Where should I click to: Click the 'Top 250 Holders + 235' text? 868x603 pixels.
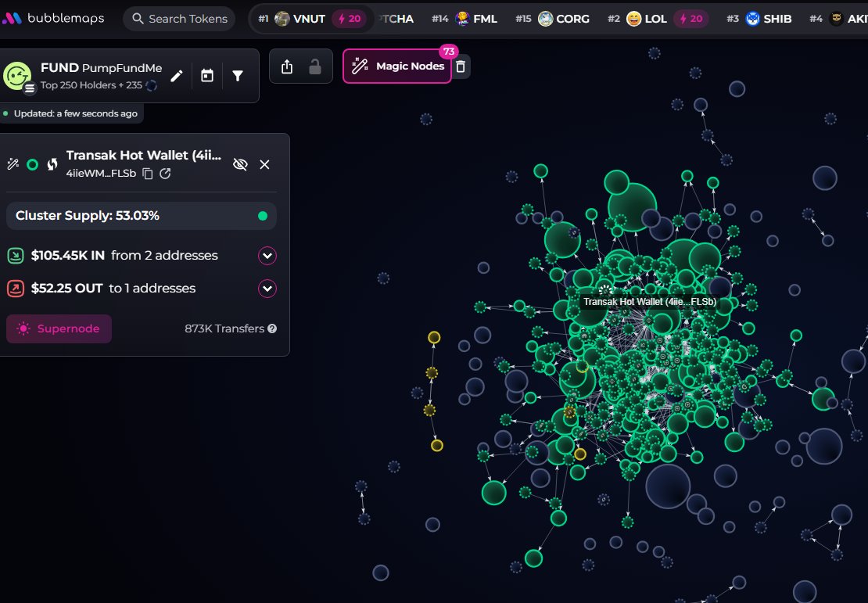point(91,85)
